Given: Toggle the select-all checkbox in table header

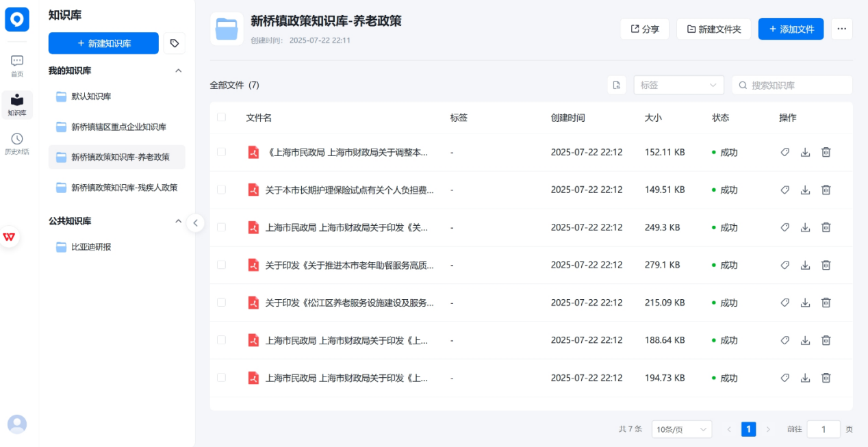Looking at the screenshot, I should point(221,118).
